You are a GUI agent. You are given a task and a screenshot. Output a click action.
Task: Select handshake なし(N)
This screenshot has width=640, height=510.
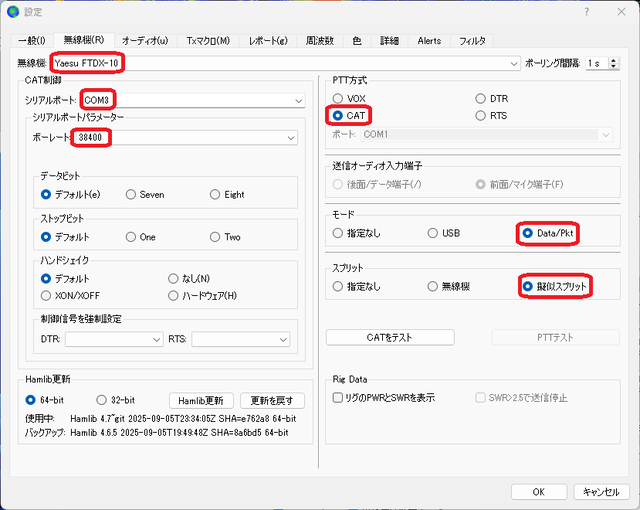pyautogui.click(x=189, y=279)
